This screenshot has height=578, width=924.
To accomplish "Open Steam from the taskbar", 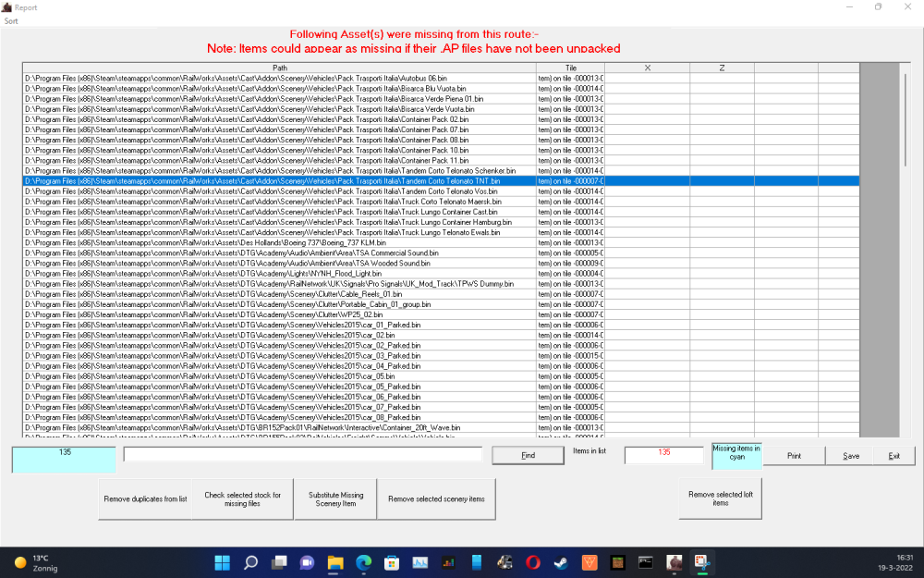I will pyautogui.click(x=561, y=561).
